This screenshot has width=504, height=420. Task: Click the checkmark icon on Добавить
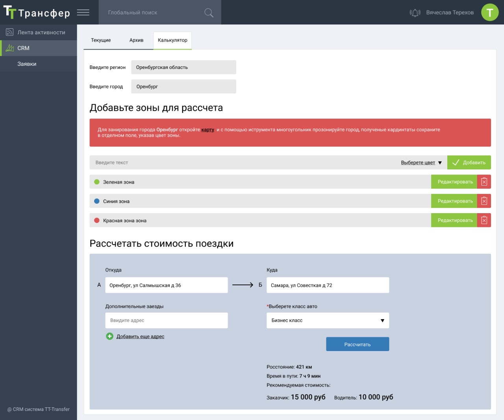pos(456,162)
